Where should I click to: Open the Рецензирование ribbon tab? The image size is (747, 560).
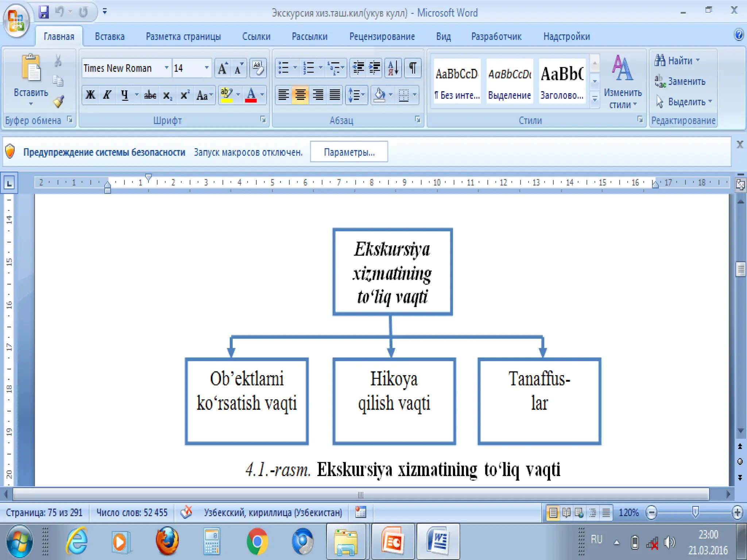pos(382,36)
